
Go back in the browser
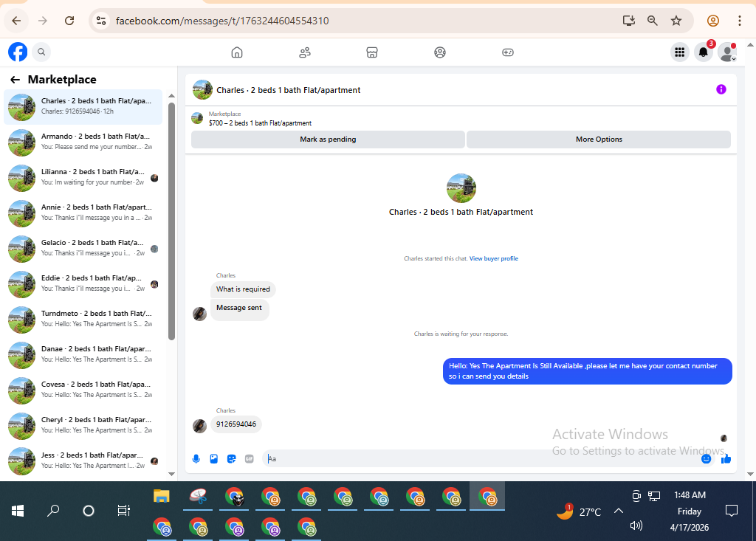pyautogui.click(x=16, y=21)
